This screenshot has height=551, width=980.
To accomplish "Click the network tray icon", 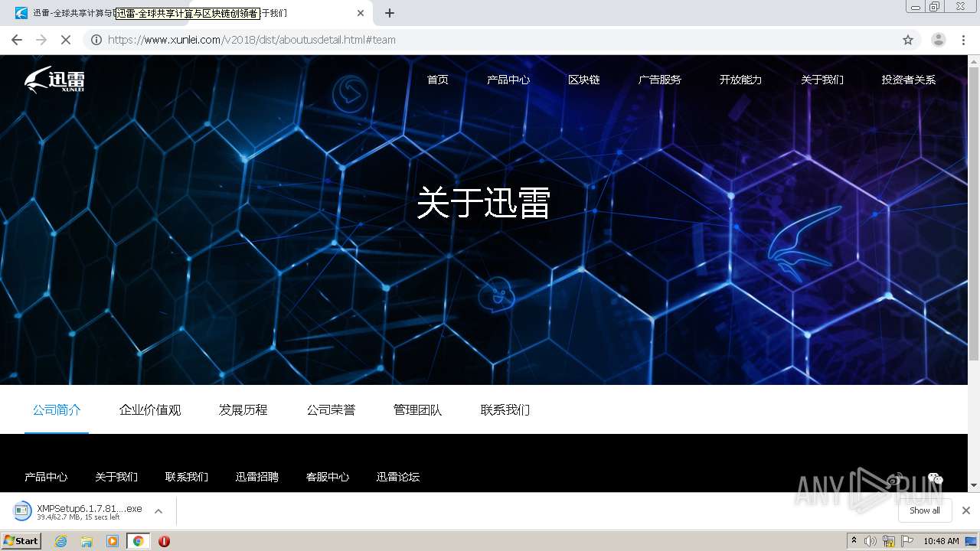I will [888, 541].
